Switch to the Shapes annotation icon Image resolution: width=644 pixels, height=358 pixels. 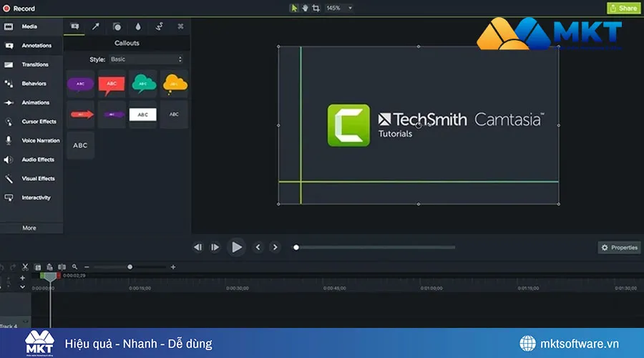tap(117, 26)
